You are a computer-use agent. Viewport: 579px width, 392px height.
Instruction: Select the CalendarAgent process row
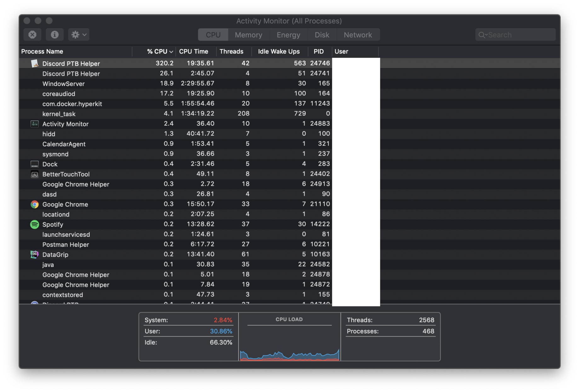click(289, 144)
